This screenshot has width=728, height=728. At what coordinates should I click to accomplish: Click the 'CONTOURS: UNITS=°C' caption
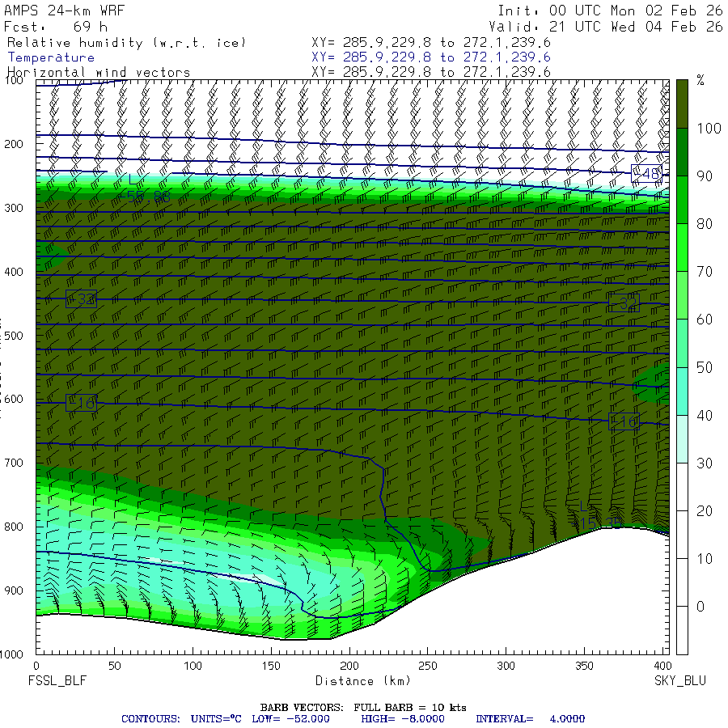tap(181, 719)
